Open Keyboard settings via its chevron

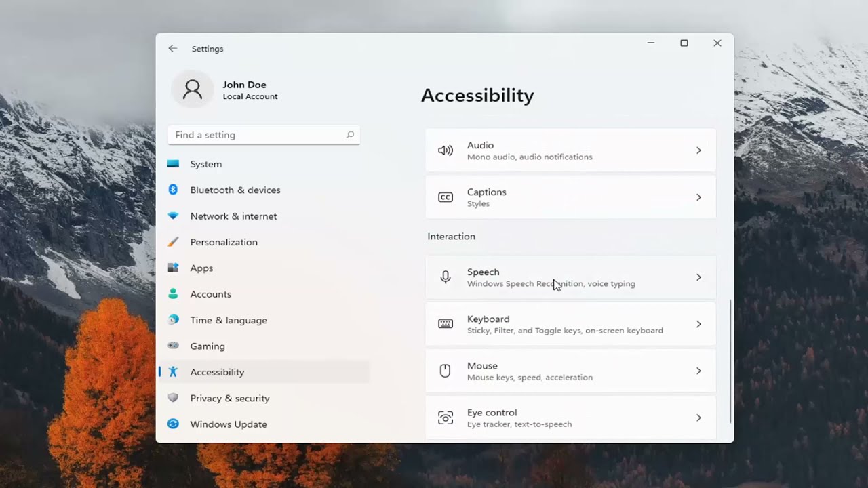point(698,324)
